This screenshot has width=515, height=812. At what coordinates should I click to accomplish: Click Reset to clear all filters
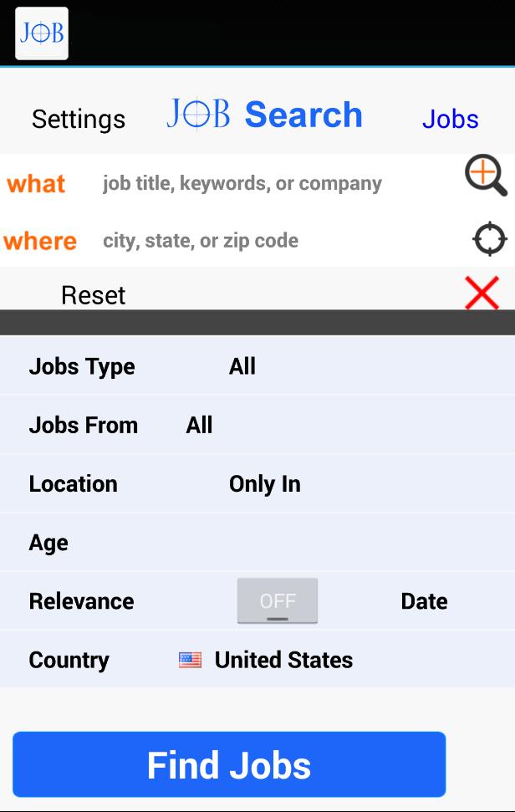pos(93,294)
